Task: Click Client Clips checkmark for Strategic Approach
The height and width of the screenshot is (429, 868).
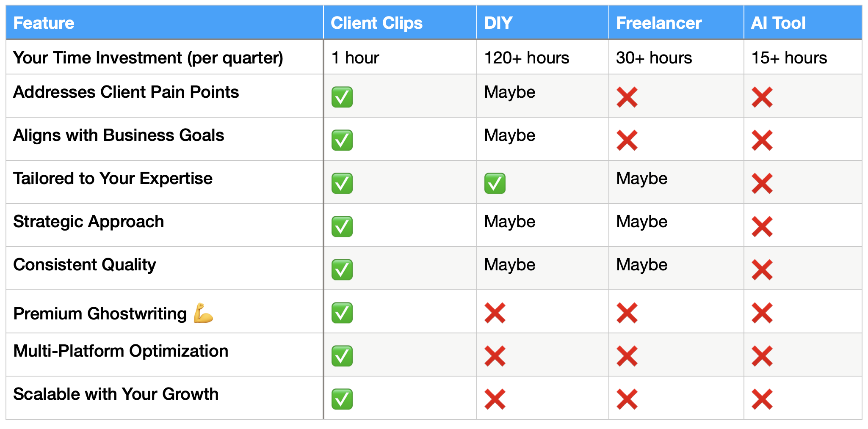Action: click(342, 226)
